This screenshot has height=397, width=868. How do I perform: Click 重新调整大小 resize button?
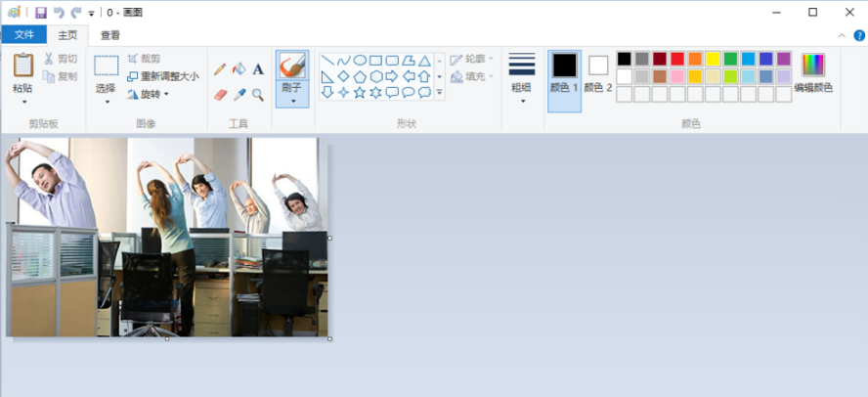(x=162, y=76)
